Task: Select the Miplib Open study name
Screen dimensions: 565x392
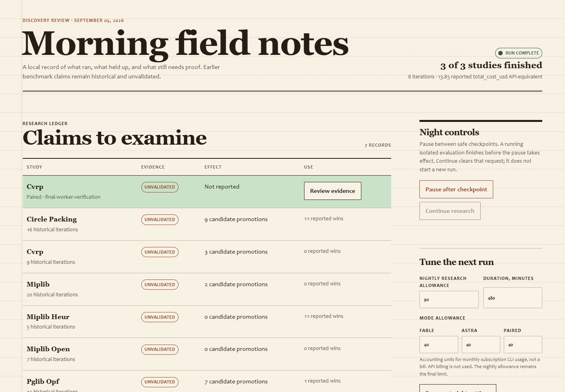Action: (48, 349)
